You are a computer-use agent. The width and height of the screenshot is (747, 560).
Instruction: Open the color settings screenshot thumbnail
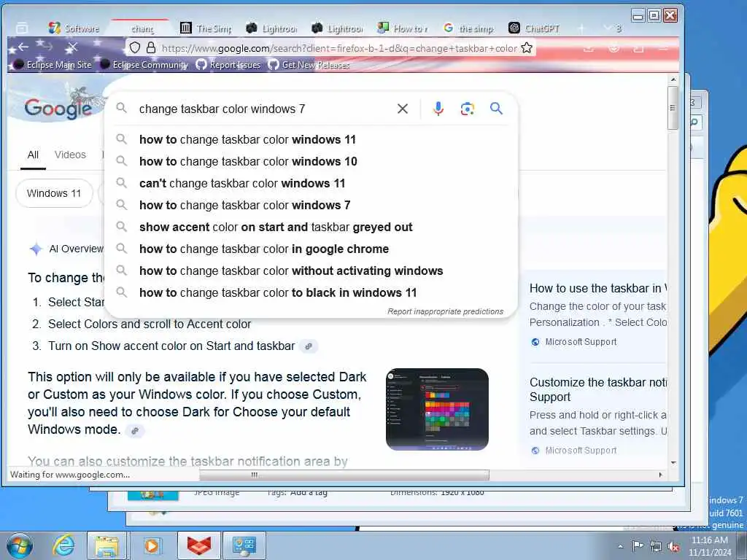pyautogui.click(x=437, y=409)
